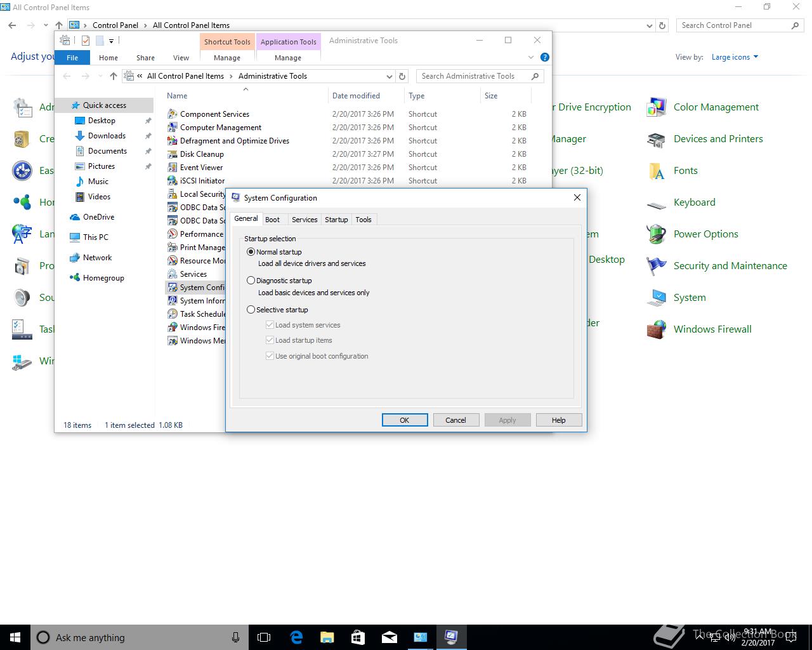Switch to the Services tab

[x=304, y=220]
